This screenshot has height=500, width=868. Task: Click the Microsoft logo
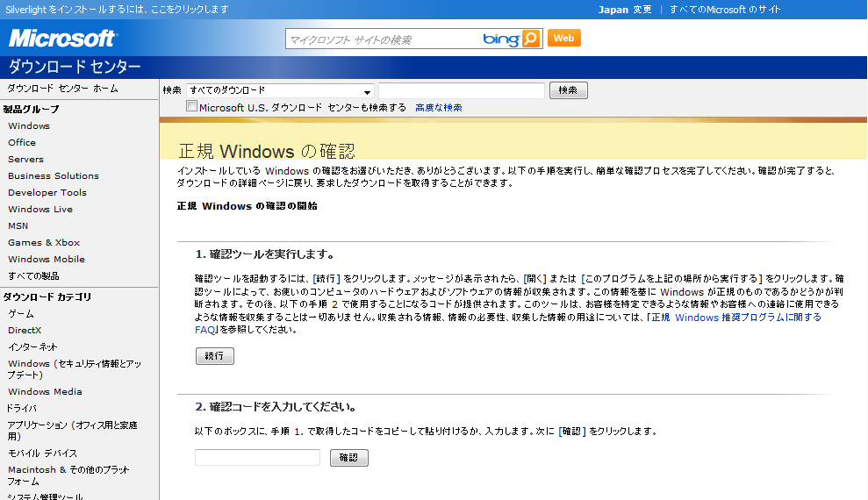click(x=62, y=39)
